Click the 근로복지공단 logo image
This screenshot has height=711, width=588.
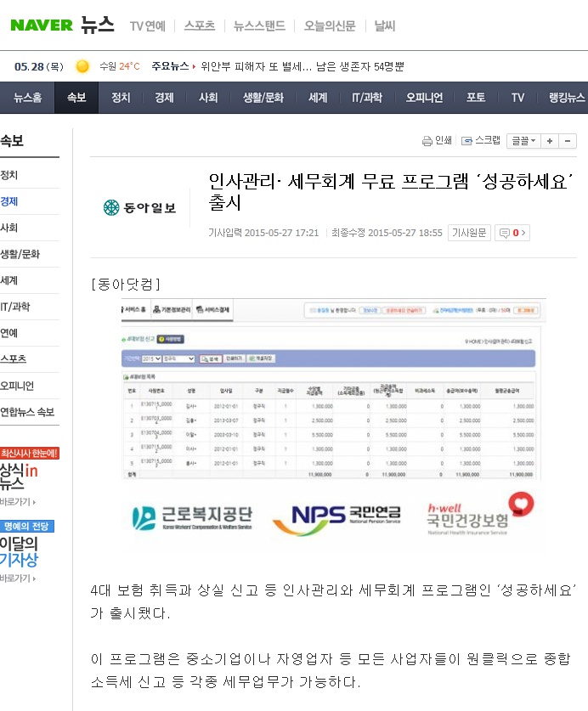[x=192, y=517]
